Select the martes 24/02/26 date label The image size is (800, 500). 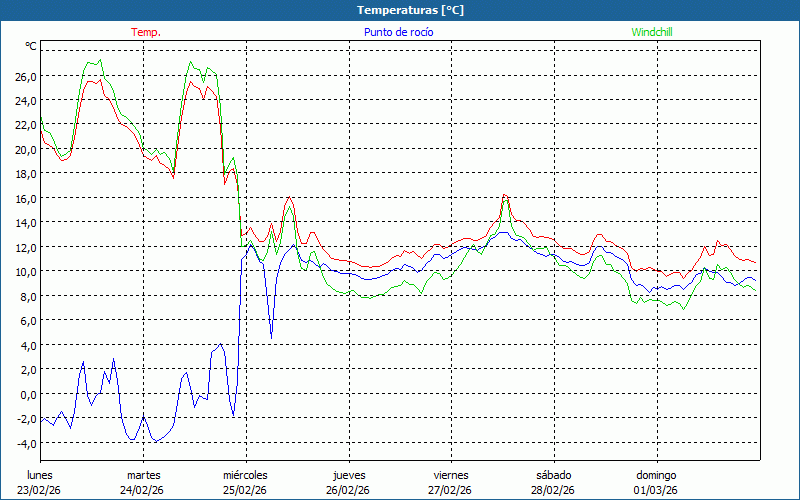click(x=144, y=482)
